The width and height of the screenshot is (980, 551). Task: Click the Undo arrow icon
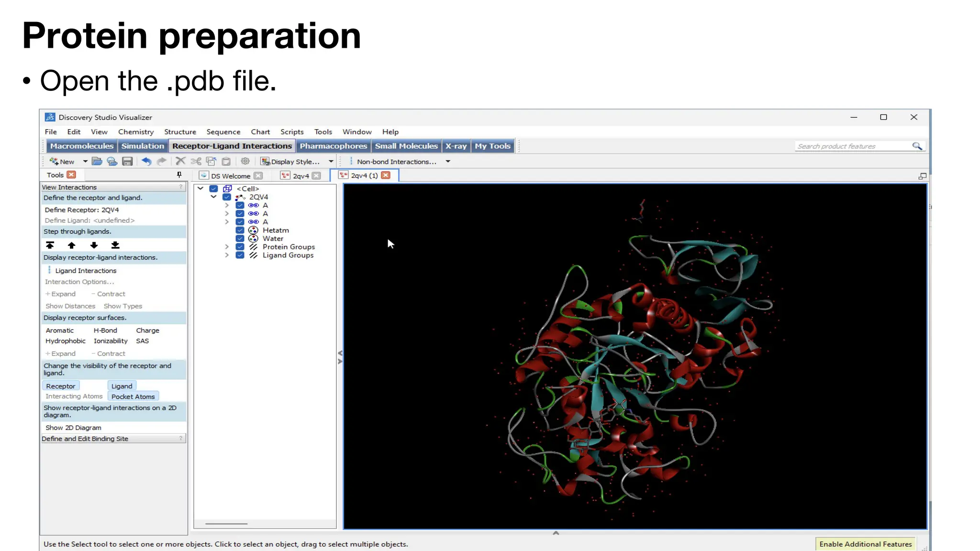point(146,162)
